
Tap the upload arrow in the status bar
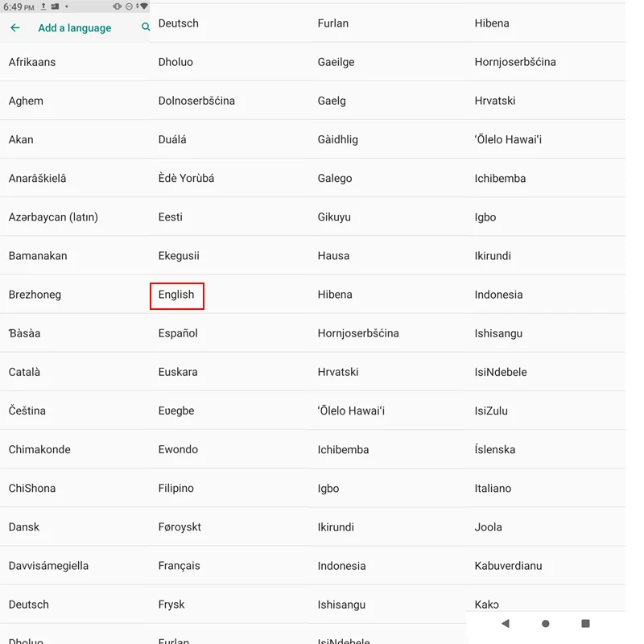tap(43, 6)
